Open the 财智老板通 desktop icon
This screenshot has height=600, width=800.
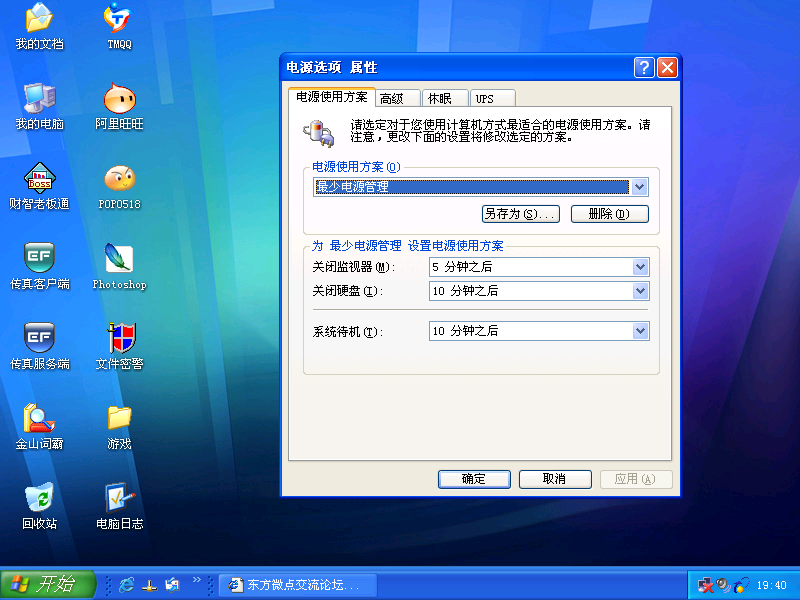[x=39, y=179]
